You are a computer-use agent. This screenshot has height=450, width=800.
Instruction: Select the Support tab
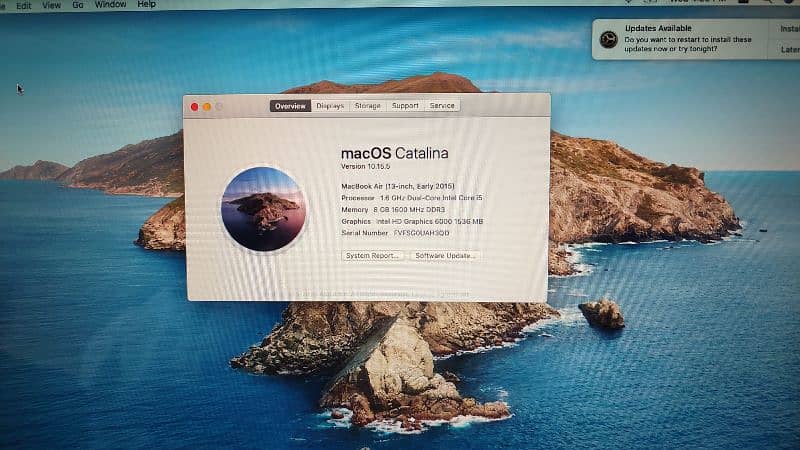click(405, 106)
